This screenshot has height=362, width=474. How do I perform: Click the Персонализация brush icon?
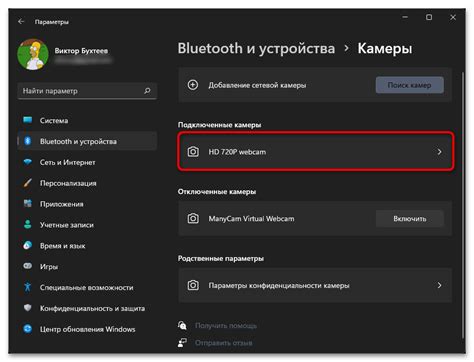[x=28, y=183]
